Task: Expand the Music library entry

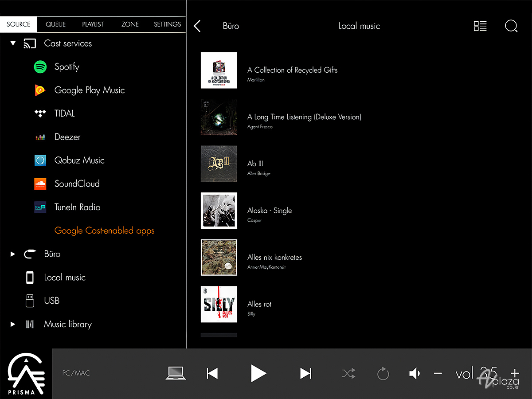Action: (13, 324)
